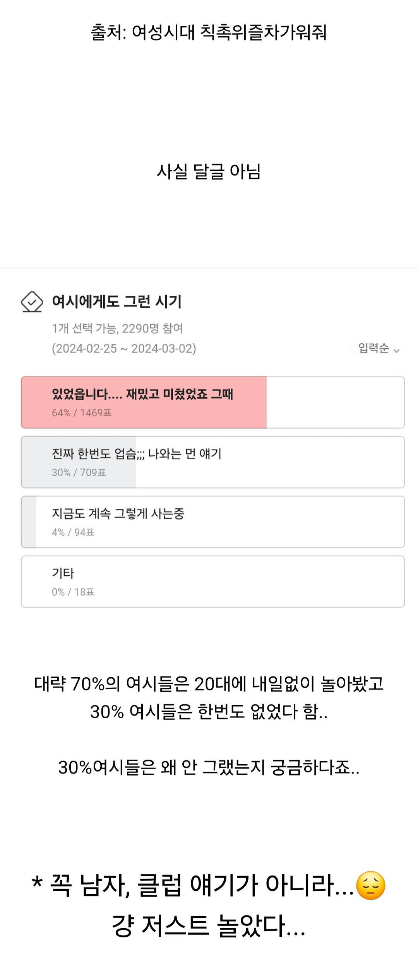Click the sad face emoji

[370, 886]
